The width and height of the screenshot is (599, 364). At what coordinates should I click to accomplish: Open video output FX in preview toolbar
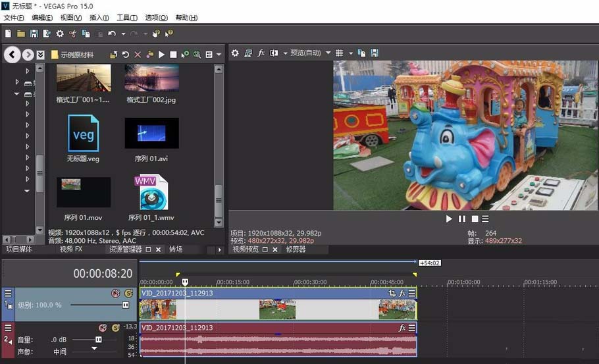pos(261,53)
